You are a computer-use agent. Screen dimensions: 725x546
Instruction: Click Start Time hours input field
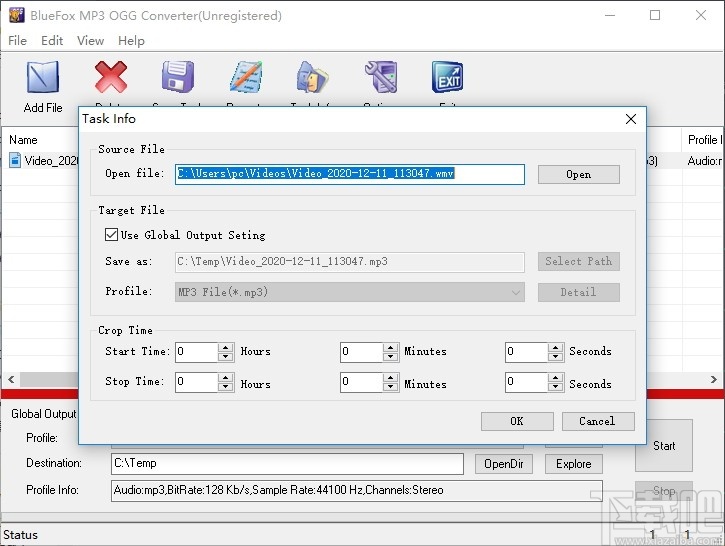pos(197,352)
